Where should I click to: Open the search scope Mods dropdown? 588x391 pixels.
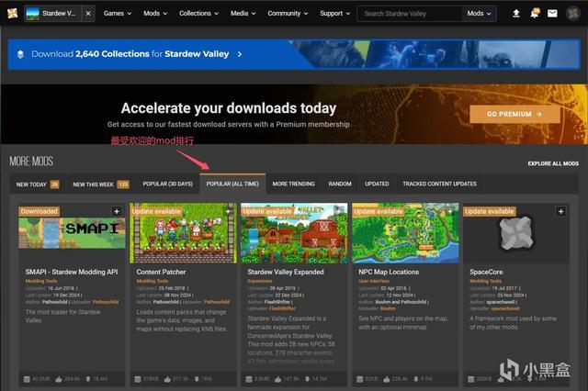click(x=479, y=14)
